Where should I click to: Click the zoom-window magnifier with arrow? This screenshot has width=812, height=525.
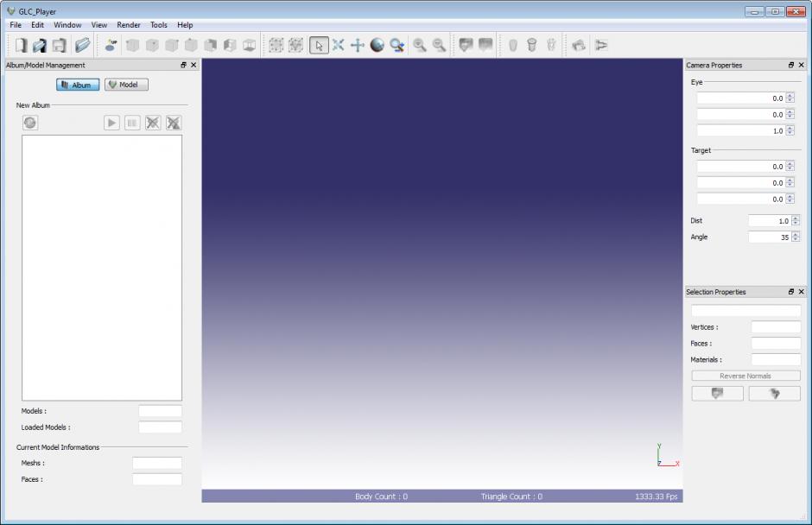397,46
